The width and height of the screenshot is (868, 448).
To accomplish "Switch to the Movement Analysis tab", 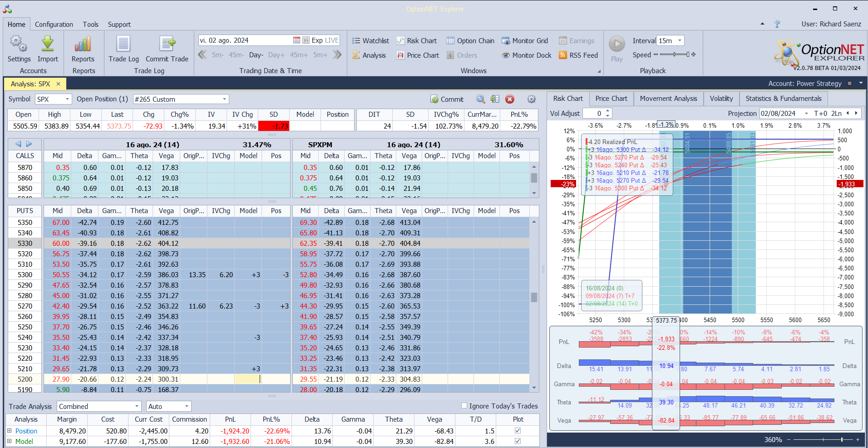I will point(668,99).
